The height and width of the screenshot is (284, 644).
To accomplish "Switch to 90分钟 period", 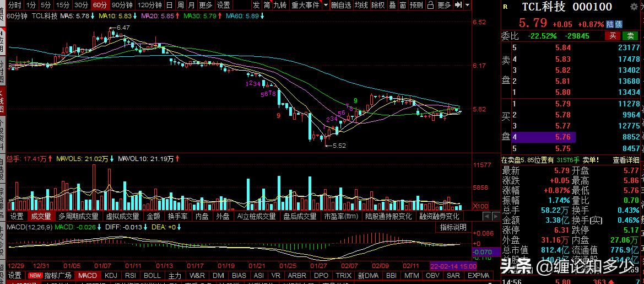I will point(122,6).
